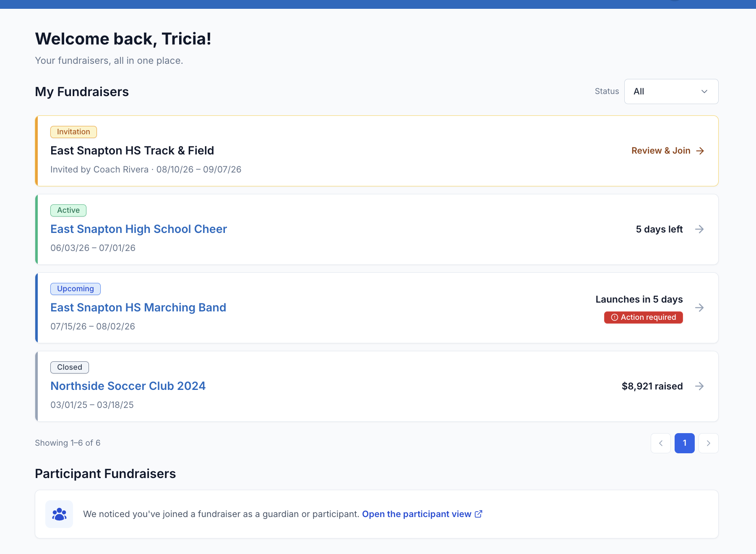This screenshot has height=554, width=756.
Task: Open Northside Soccer Club 2024 fundraiser
Action: (128, 386)
